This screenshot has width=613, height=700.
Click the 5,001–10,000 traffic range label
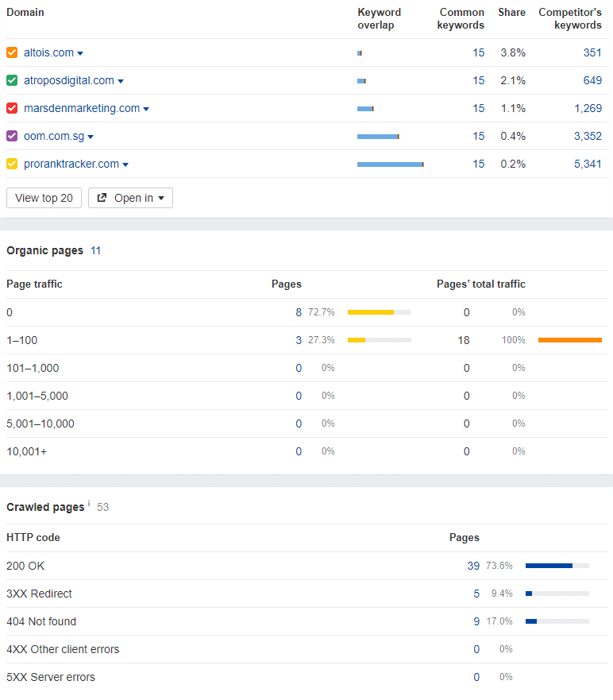pos(40,423)
